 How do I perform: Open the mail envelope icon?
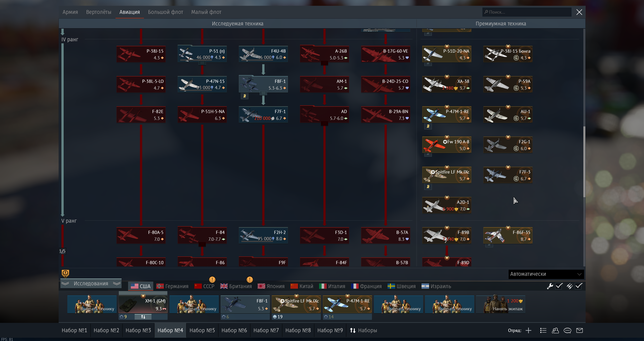580,330
